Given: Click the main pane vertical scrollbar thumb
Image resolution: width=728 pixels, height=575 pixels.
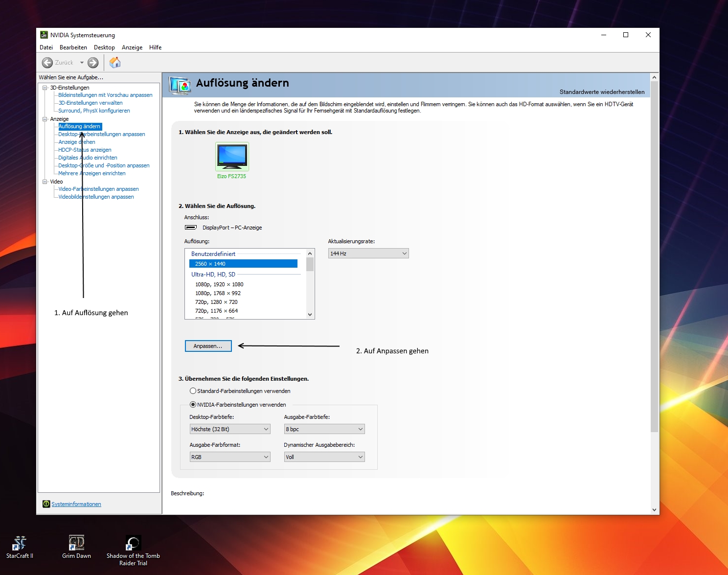Looking at the screenshot, I should point(655,256).
